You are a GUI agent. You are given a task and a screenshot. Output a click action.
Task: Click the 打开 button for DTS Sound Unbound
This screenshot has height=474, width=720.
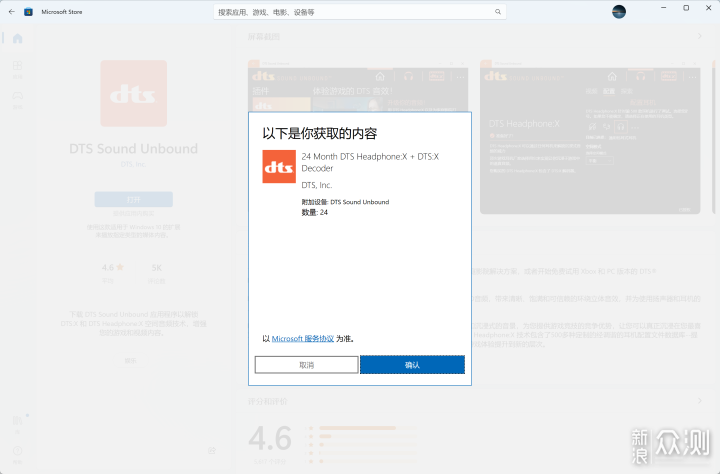click(x=134, y=200)
